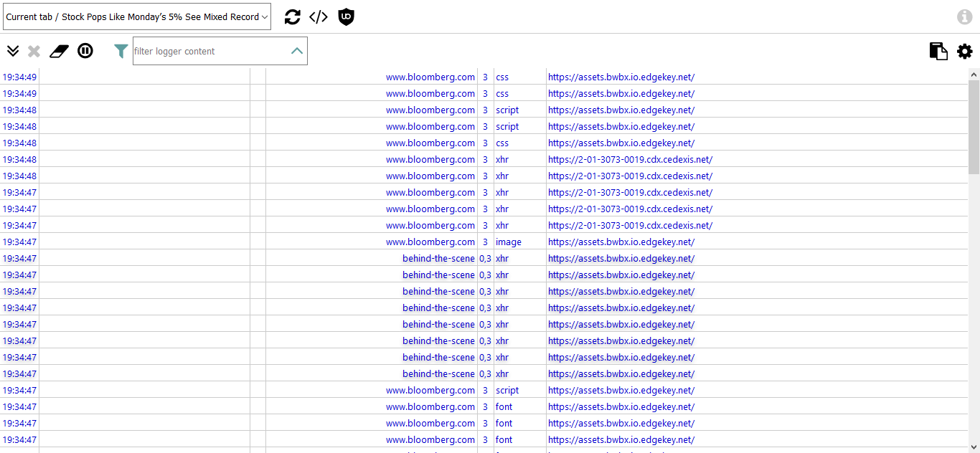Click the vertical scrollbar thumb
The image size is (980, 453).
coord(974,126)
